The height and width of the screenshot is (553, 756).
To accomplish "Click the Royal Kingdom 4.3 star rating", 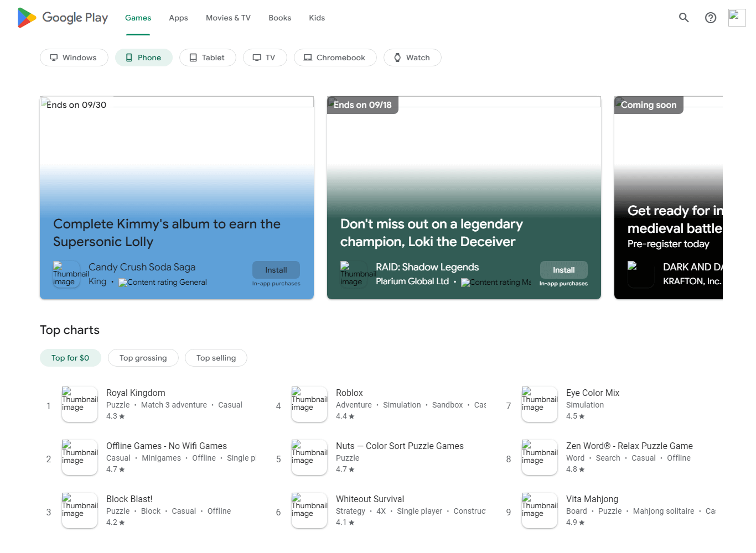I will (115, 416).
